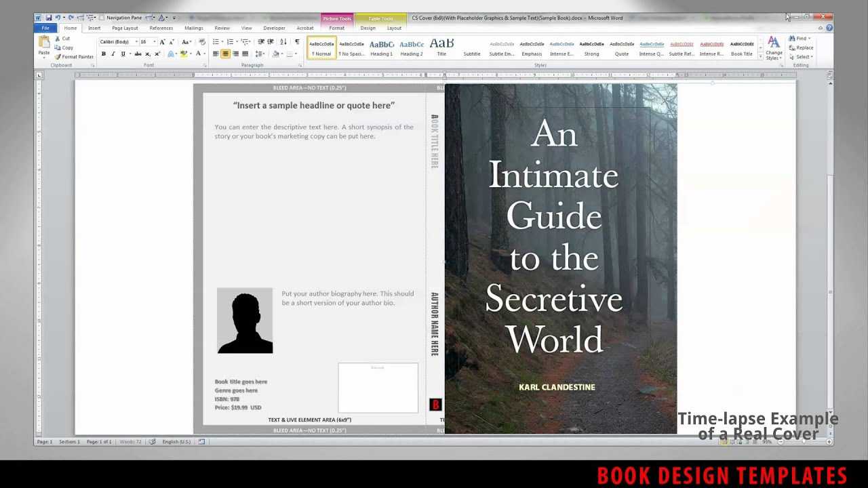868x488 pixels.
Task: Click the Strikethrough formatting icon
Action: pos(138,54)
